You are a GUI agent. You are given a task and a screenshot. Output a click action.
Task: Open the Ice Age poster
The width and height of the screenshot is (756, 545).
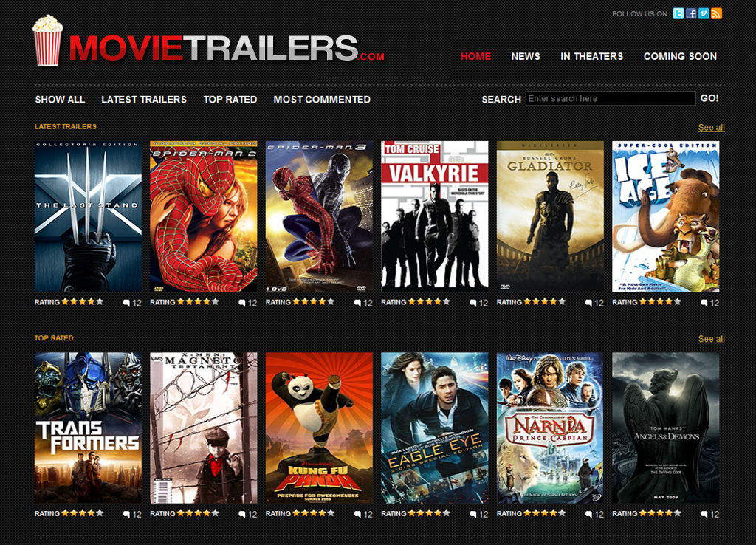[665, 216]
